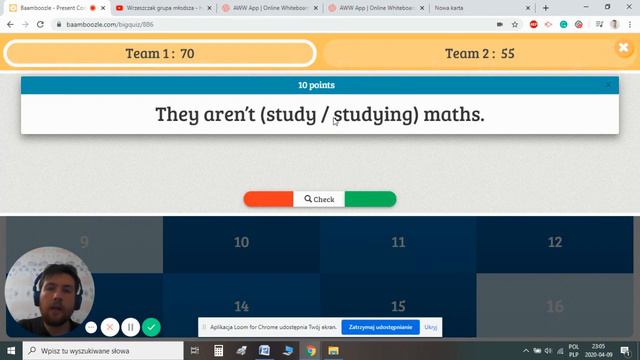Click the green correct-answer button
The image size is (640, 360).
[370, 199]
